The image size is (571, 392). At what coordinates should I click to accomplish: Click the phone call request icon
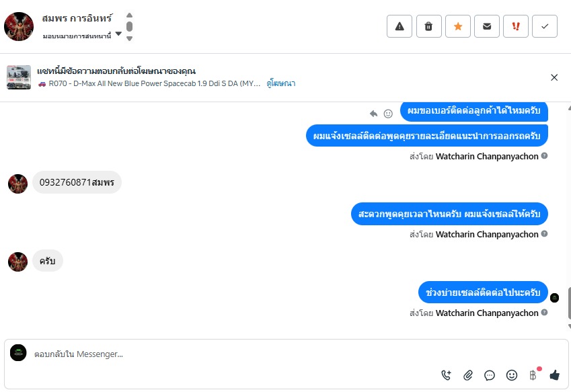tap(447, 375)
